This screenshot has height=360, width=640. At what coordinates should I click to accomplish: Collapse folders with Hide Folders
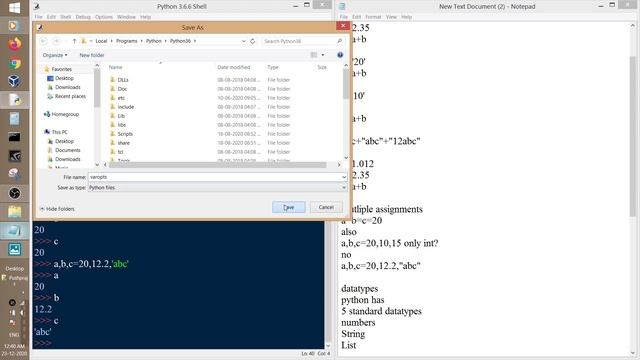click(x=57, y=209)
